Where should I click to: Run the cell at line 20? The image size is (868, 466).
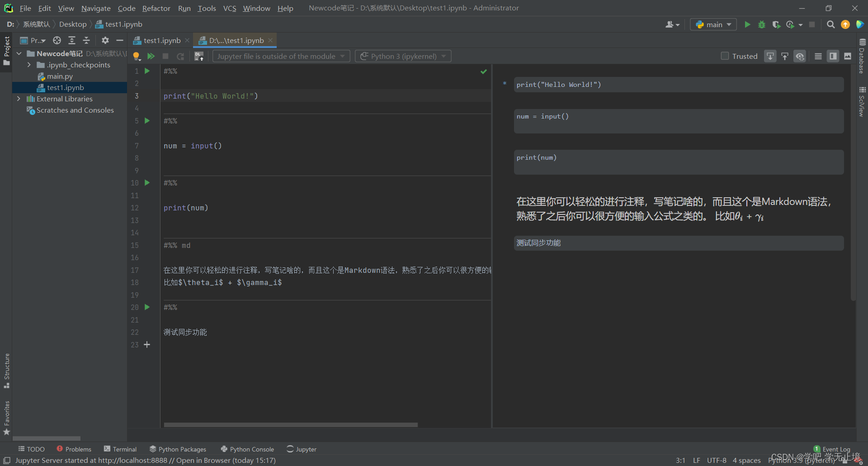[147, 307]
